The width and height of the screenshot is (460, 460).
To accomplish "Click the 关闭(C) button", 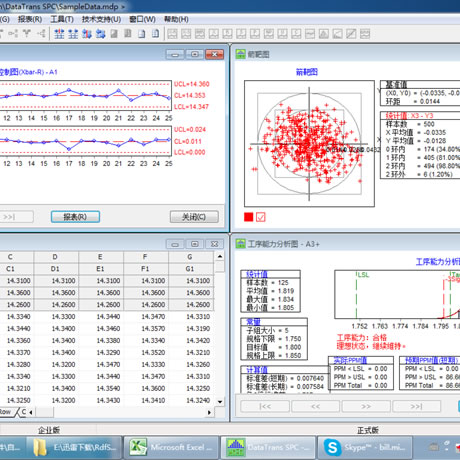I will click(x=194, y=217).
